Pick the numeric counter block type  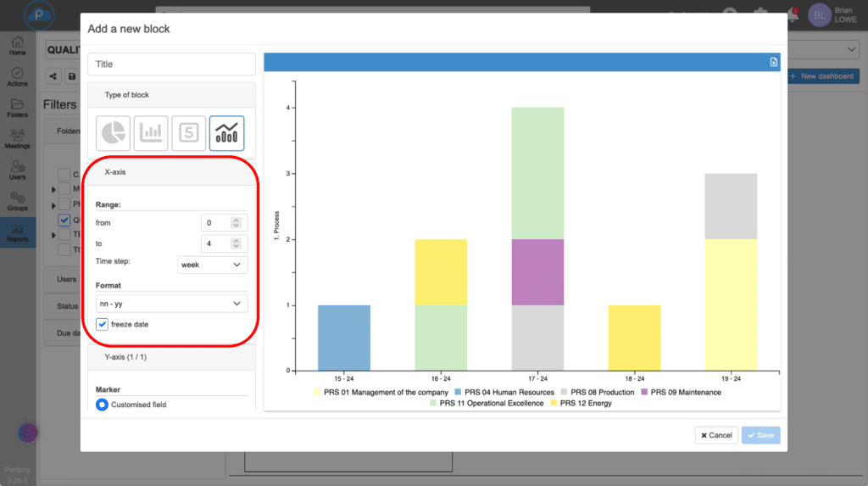point(188,133)
